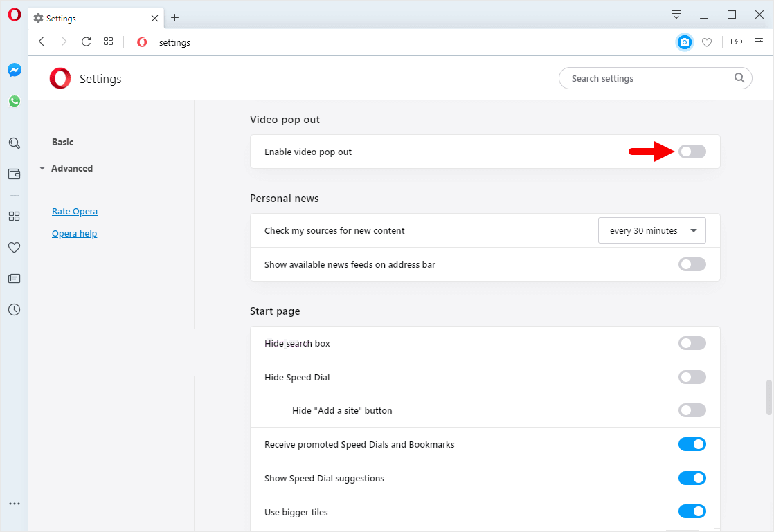Toggle Hide search box
The width and height of the screenshot is (774, 532).
pyautogui.click(x=692, y=344)
